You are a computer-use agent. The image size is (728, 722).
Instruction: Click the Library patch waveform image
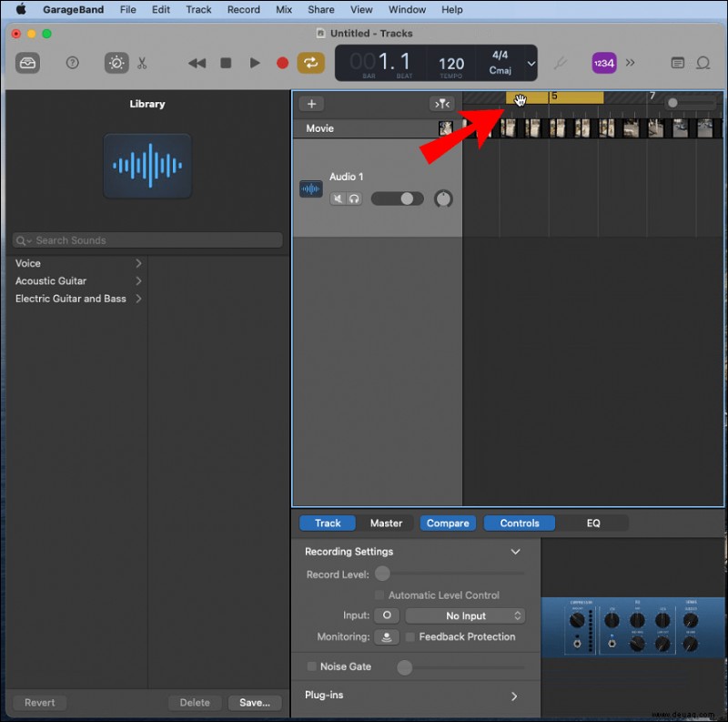click(x=147, y=166)
